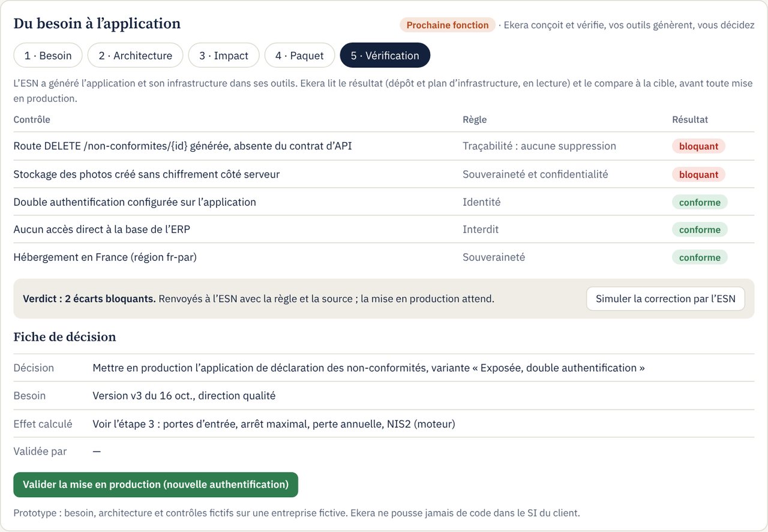Select 'Route DELETE /non-conformites/{id}' control text
This screenshot has height=532, width=768.
pyautogui.click(x=182, y=146)
